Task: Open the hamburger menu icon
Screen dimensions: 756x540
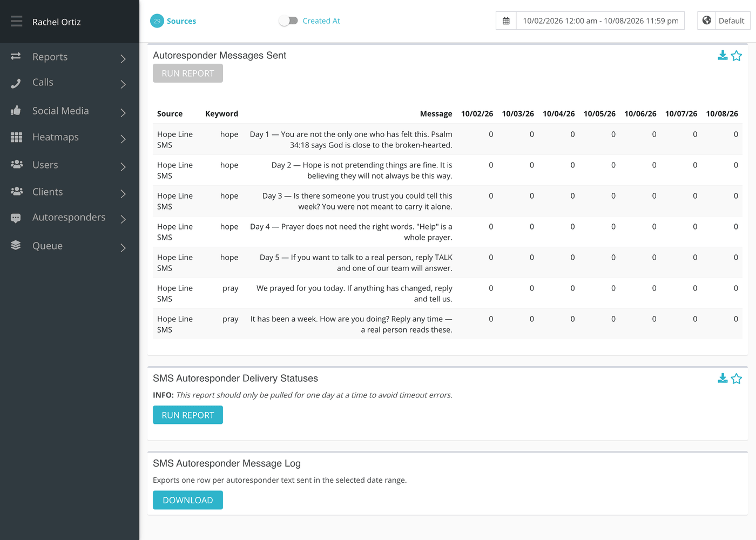Action: tap(16, 21)
